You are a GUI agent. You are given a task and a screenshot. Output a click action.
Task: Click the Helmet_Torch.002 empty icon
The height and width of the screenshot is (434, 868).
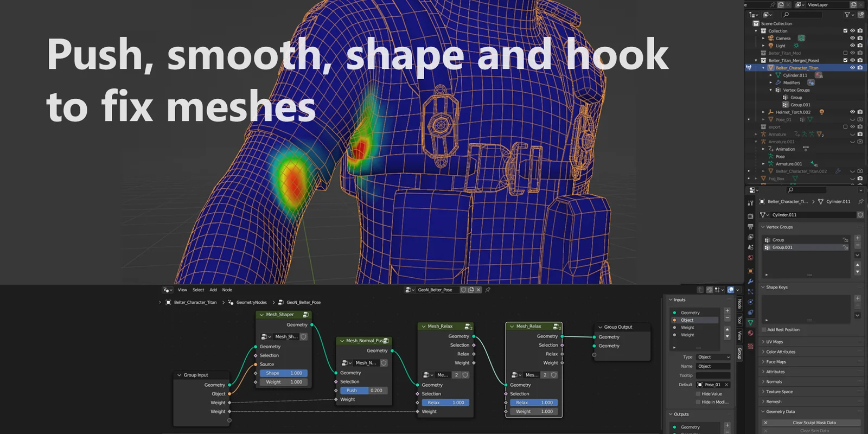pos(771,112)
